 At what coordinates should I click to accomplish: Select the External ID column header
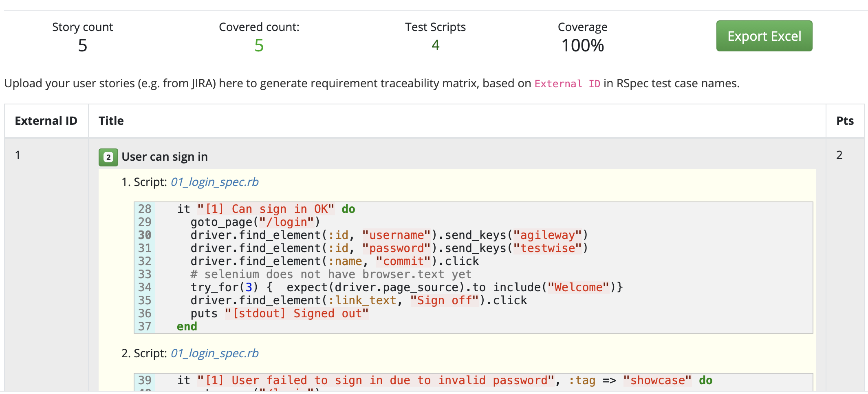pos(46,121)
